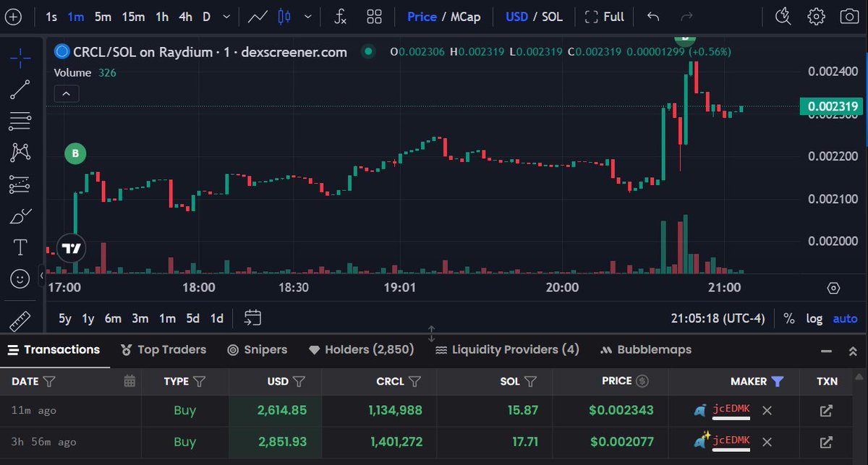The height and width of the screenshot is (465, 868).
Task: Set chart range to 5d
Action: coord(192,318)
